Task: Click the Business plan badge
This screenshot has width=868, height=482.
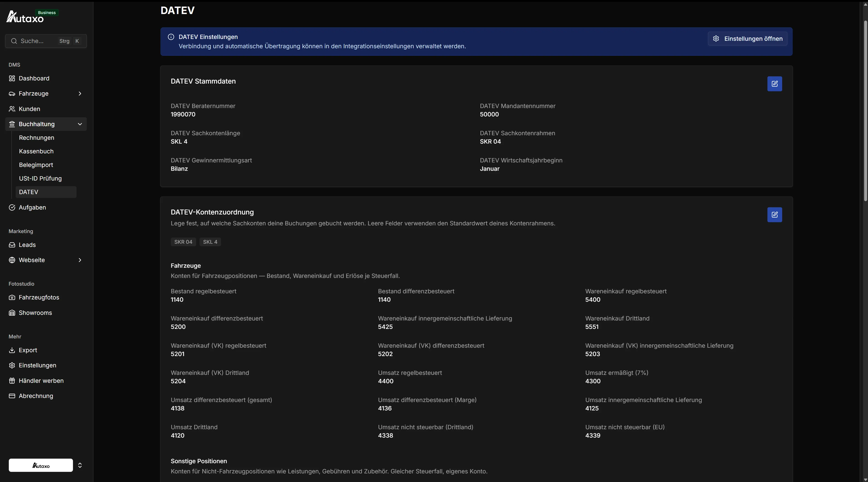Action: (47, 13)
